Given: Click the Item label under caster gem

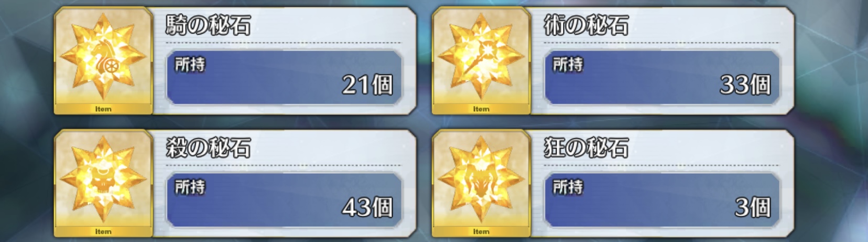Looking at the screenshot, I should [x=481, y=109].
